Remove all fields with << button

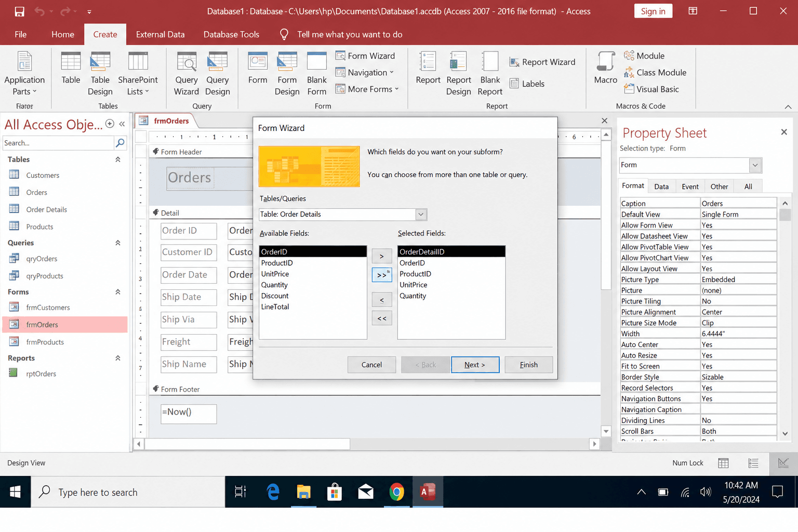tap(382, 318)
